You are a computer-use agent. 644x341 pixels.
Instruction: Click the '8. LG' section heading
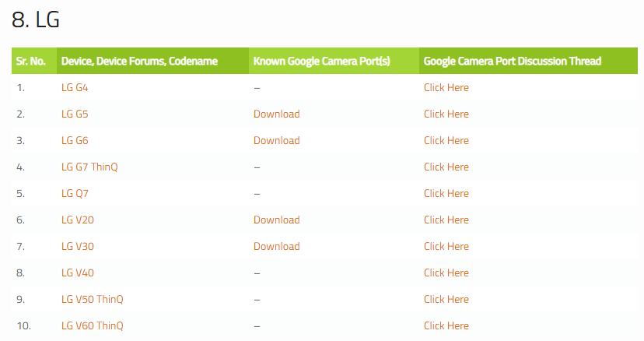(36, 19)
